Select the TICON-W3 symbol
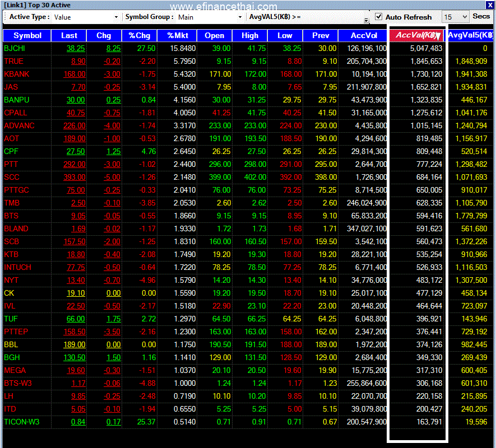The height and width of the screenshot is (448, 496). [x=21, y=422]
